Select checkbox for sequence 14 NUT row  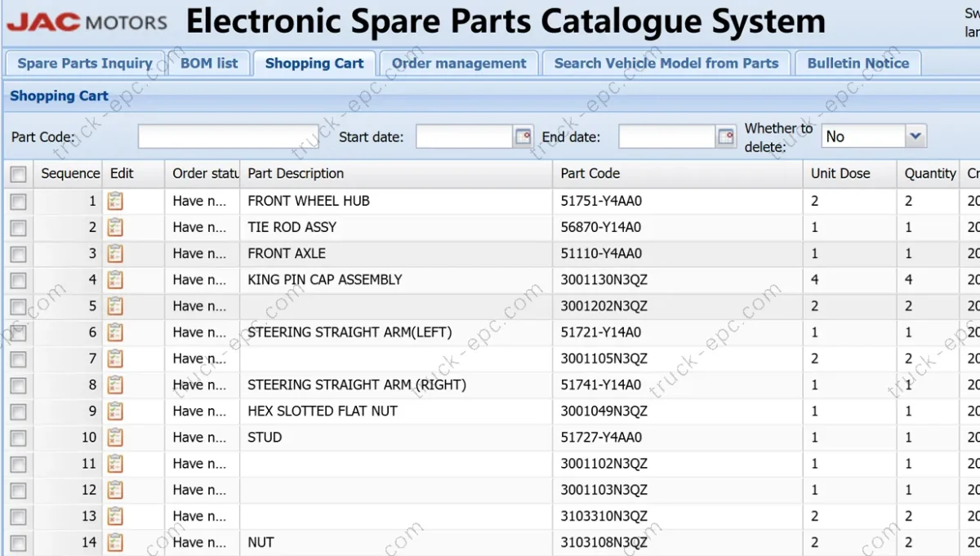[18, 543]
